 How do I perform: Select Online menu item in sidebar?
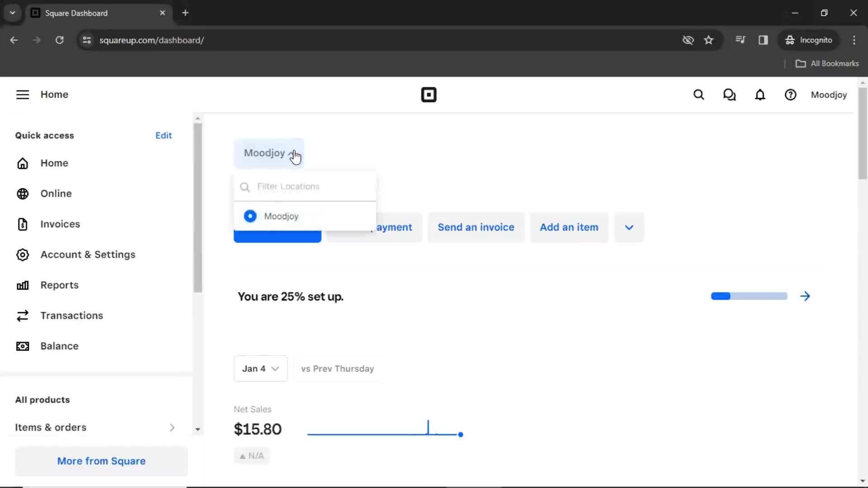(x=56, y=193)
